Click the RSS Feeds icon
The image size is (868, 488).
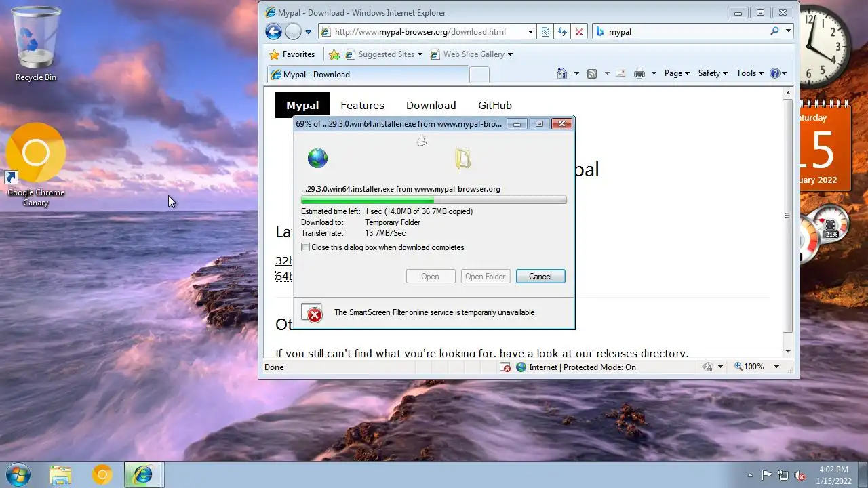click(592, 73)
